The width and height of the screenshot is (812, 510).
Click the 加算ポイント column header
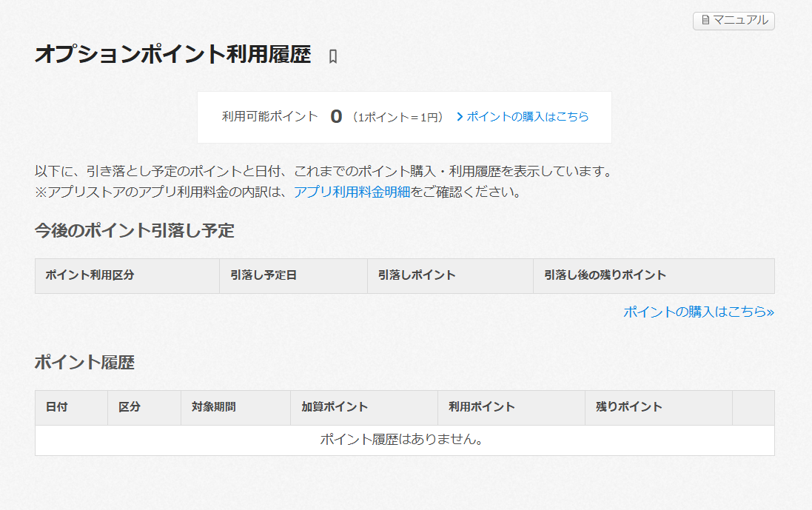(x=335, y=407)
